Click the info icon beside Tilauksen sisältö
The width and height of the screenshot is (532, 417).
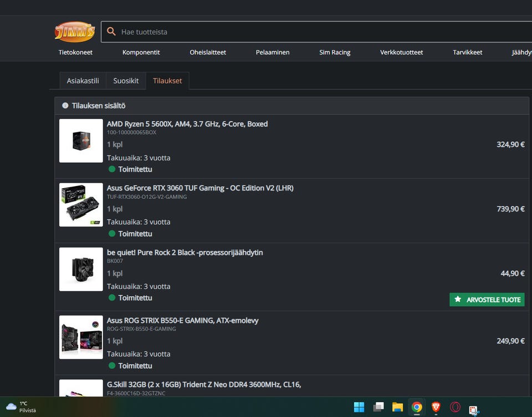[x=65, y=105]
